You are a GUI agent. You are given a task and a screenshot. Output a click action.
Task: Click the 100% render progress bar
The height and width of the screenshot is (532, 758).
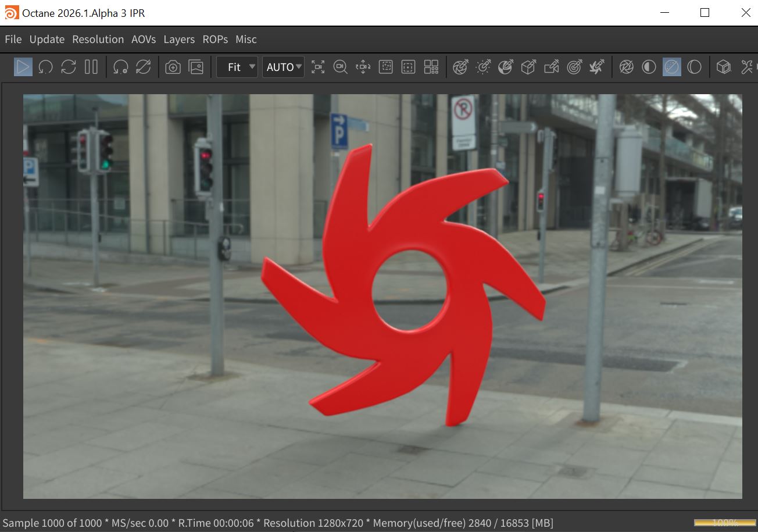coord(724,523)
